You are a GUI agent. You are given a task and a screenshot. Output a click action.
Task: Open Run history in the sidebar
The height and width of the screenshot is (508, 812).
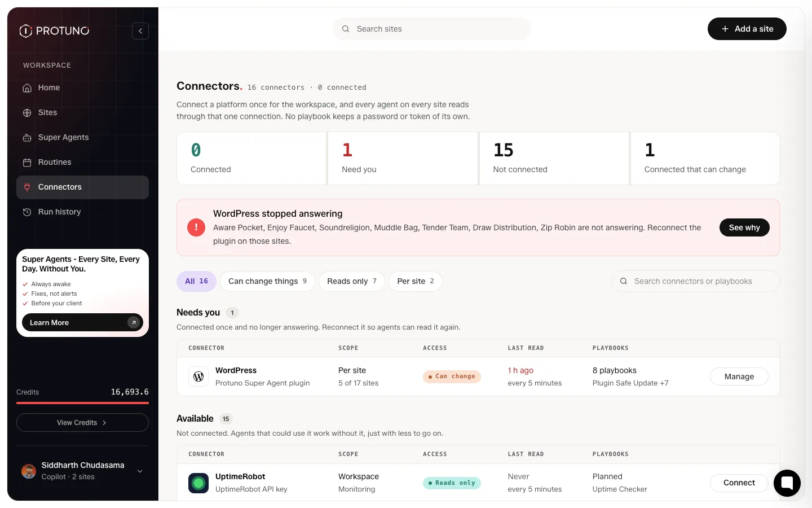pyautogui.click(x=82, y=212)
